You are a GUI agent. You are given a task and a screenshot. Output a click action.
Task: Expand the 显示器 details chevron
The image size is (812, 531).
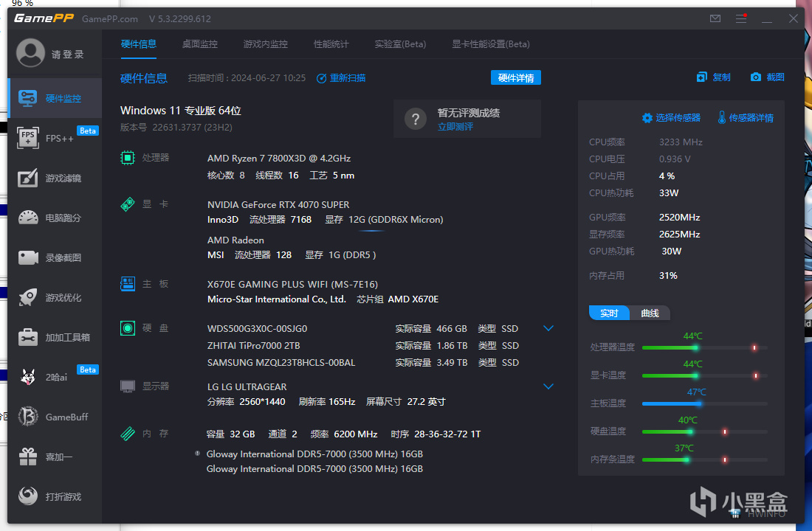coord(548,386)
